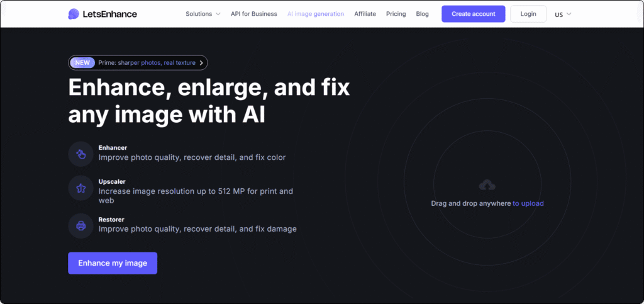Click the arrow in the Prime banner

[x=201, y=63]
